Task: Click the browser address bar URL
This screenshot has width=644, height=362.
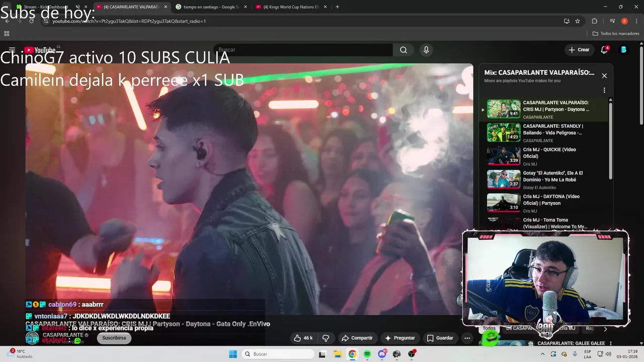Action: (129, 21)
